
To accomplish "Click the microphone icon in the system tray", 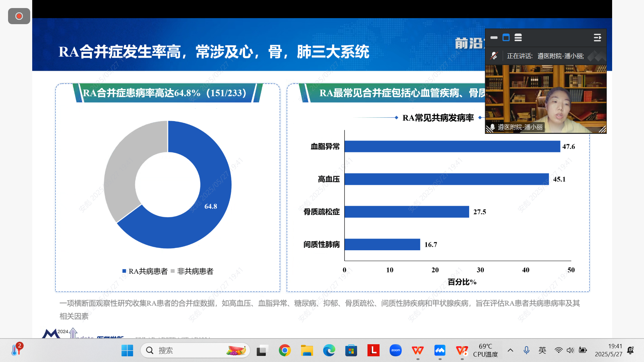I will pos(526,350).
